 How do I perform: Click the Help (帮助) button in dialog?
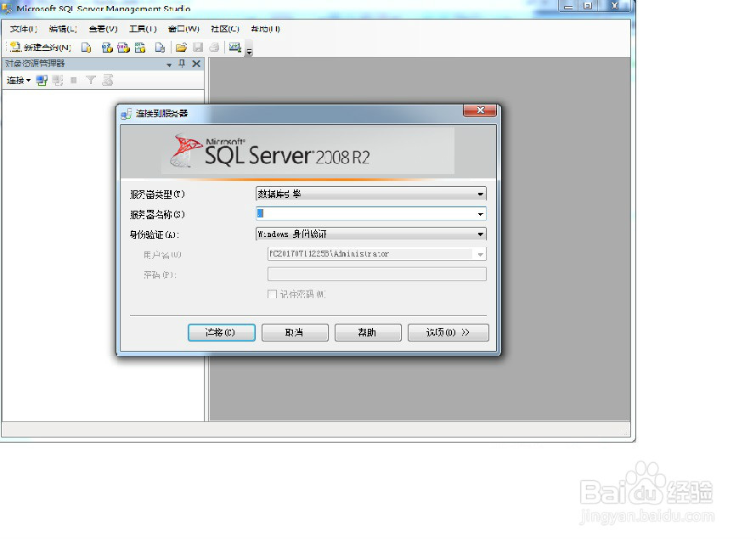pos(368,333)
